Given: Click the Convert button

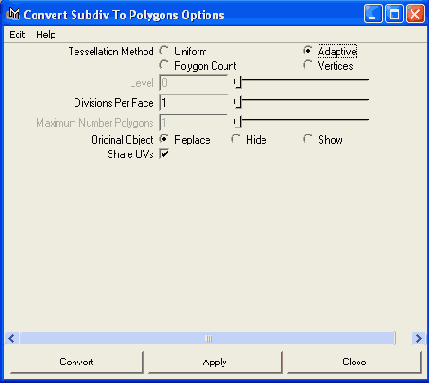Looking at the screenshot, I should [x=76, y=362].
